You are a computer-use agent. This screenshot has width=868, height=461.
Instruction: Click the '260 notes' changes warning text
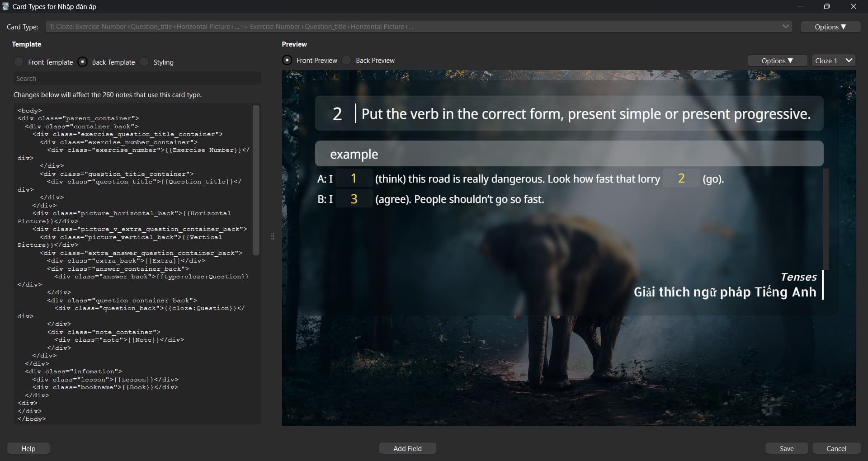108,95
